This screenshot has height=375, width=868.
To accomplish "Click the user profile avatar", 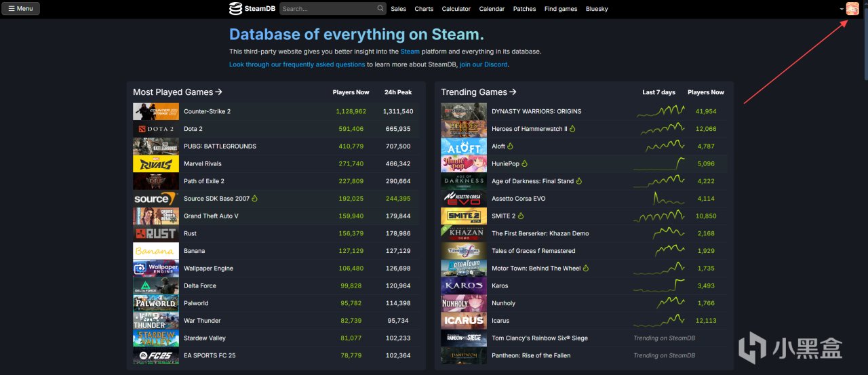I will pyautogui.click(x=852, y=9).
